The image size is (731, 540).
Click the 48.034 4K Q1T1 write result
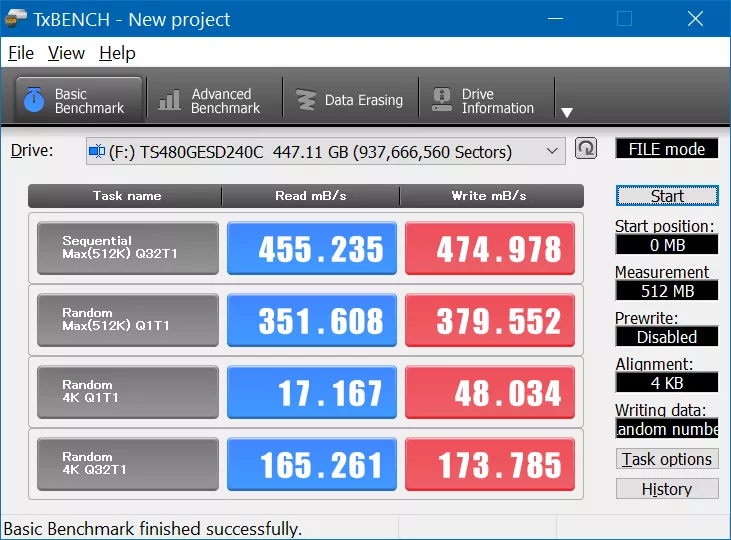[x=490, y=392]
